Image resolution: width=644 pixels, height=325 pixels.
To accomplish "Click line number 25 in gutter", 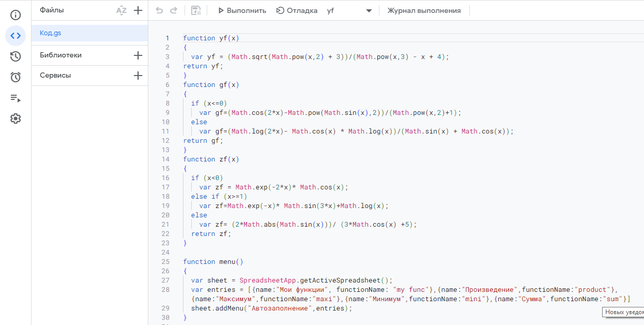I will point(165,262).
